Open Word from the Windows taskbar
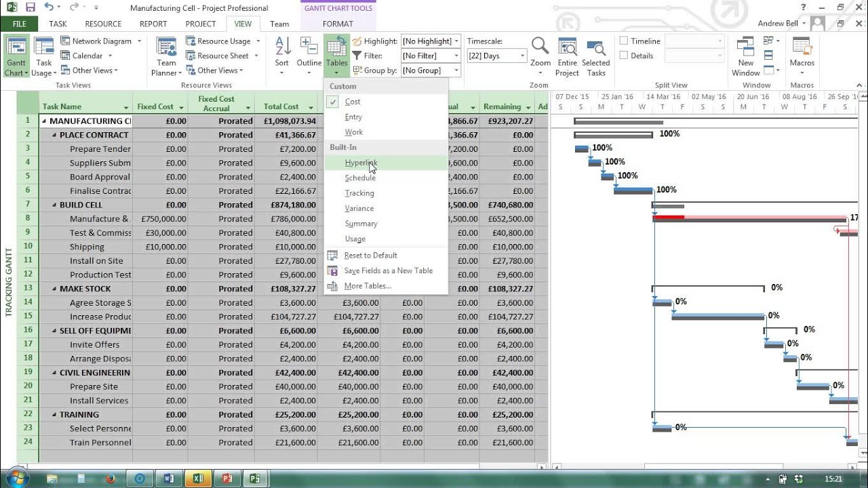Screen dimensions: 868x488 coord(169,479)
